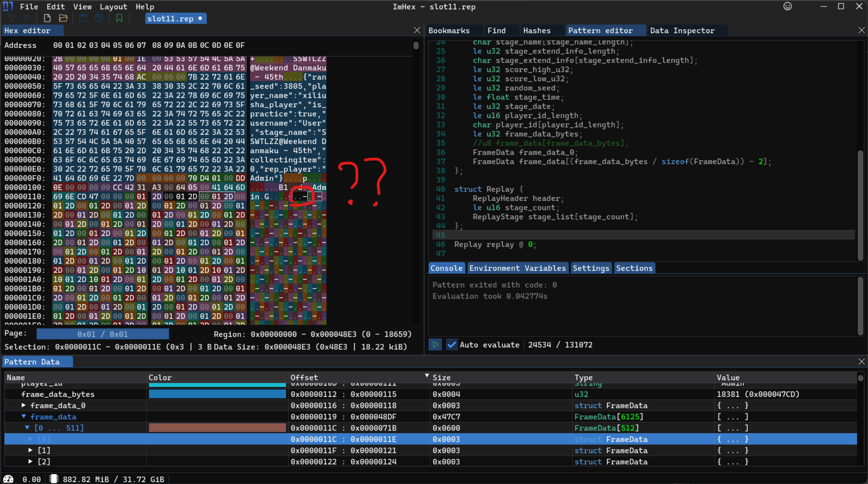Click the hex editor page slider 0x01 / 0x01

(103, 334)
